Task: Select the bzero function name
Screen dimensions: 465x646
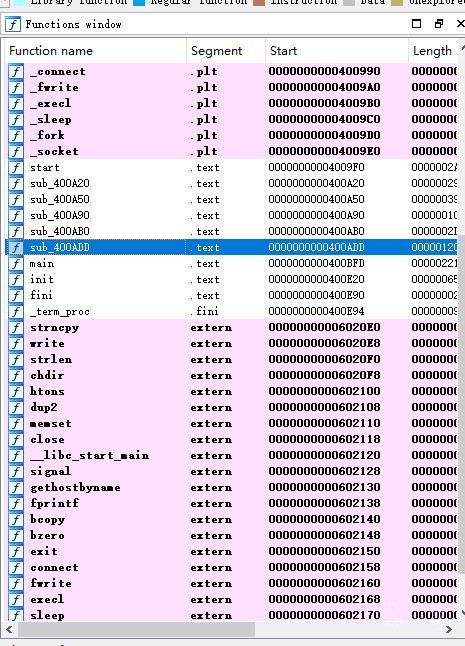Action: tap(47, 535)
